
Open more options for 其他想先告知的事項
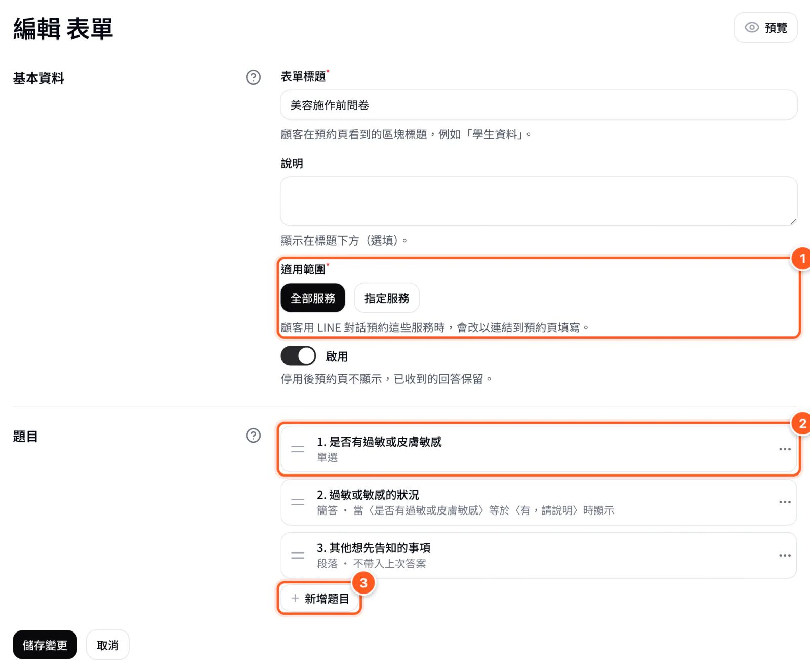coord(785,556)
